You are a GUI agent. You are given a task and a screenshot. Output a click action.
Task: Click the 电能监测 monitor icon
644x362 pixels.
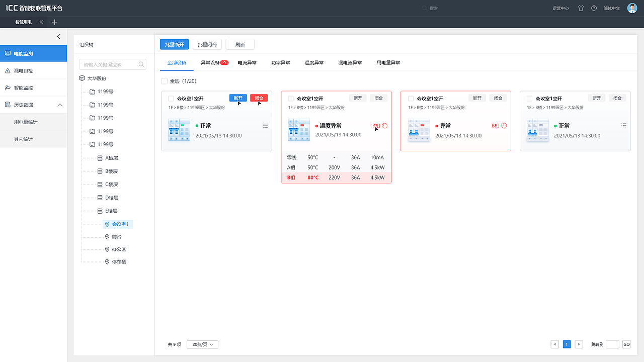(8, 53)
